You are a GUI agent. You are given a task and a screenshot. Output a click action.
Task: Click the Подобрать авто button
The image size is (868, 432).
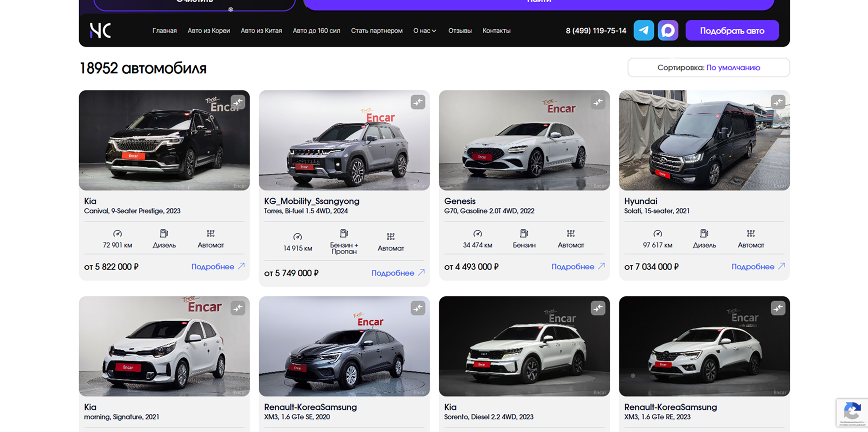click(x=732, y=31)
